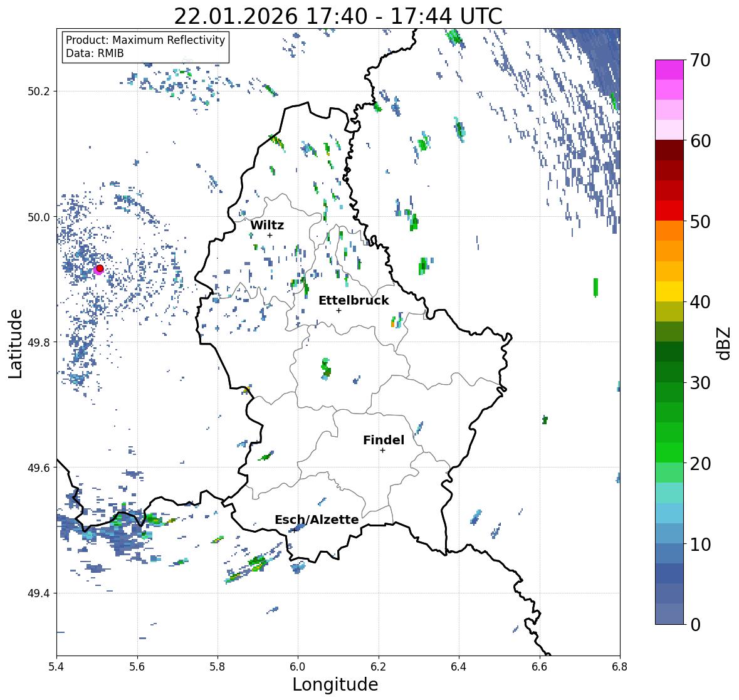Image resolution: width=739 pixels, height=700 pixels.
Task: Click the colorbar value 60 label
Action: 700,141
